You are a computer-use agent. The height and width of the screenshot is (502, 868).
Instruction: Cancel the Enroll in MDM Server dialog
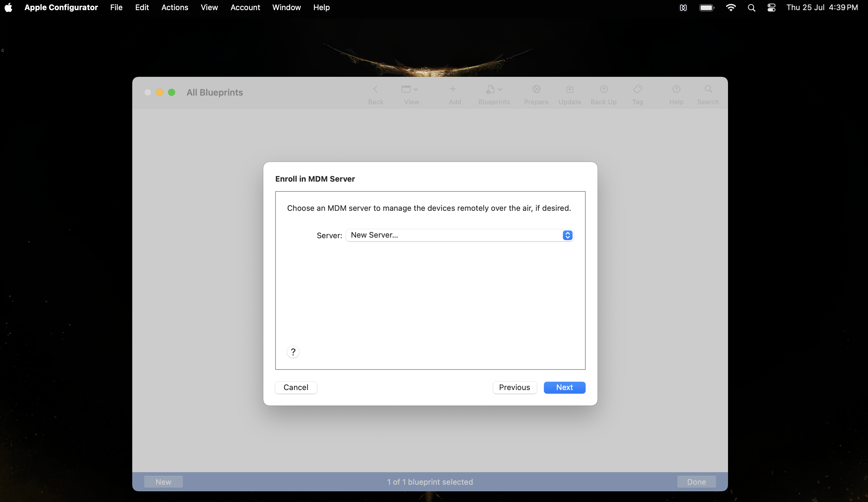coord(296,387)
